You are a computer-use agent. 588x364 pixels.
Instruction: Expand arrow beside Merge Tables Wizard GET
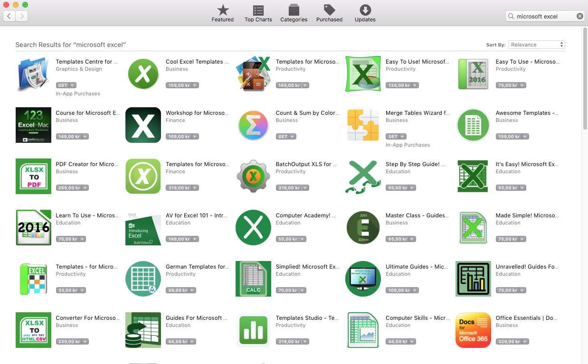point(403,137)
